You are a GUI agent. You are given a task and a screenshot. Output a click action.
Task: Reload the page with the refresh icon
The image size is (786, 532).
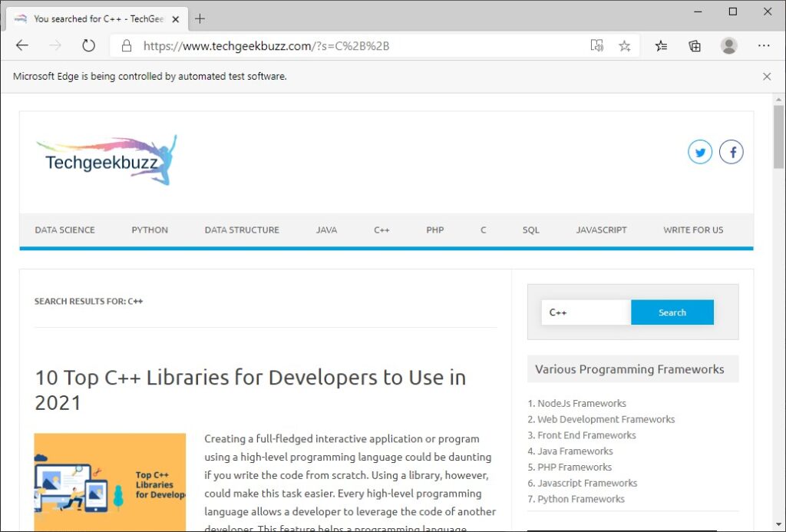(88, 46)
